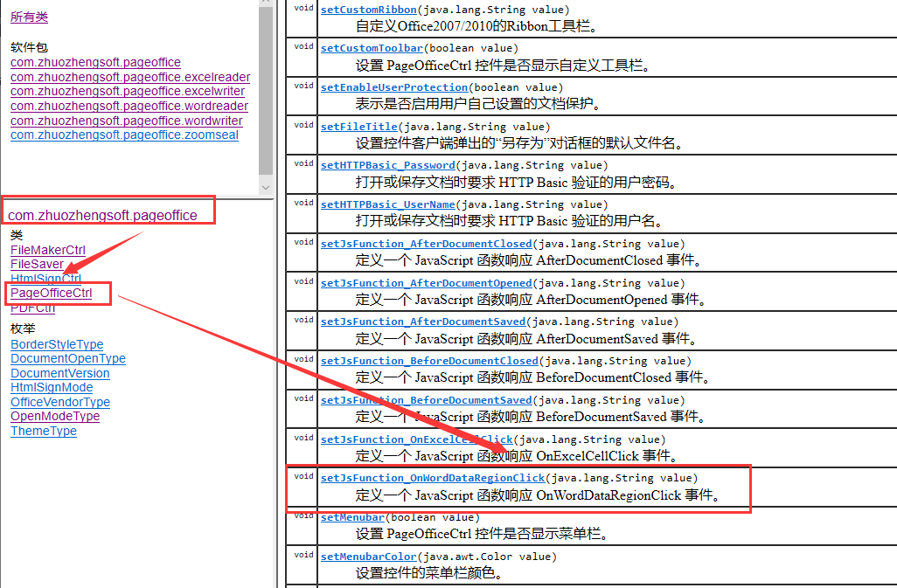
Task: Open setJsFunction_AfterDocumentSaved method
Action: click(x=423, y=322)
